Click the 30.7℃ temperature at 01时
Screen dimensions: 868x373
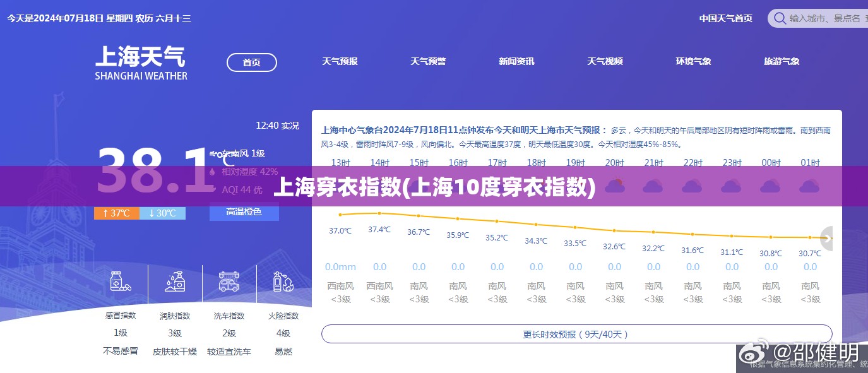coord(810,254)
